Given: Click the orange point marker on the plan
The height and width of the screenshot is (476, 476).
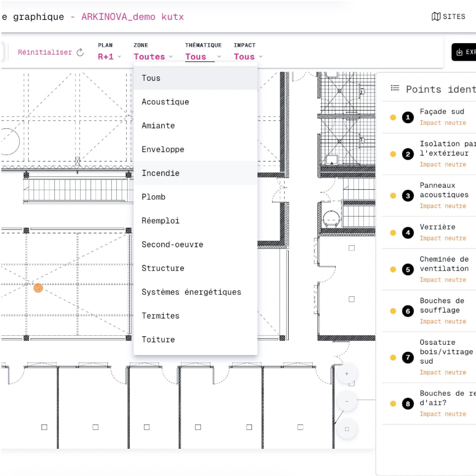Looking at the screenshot, I should click(38, 288).
